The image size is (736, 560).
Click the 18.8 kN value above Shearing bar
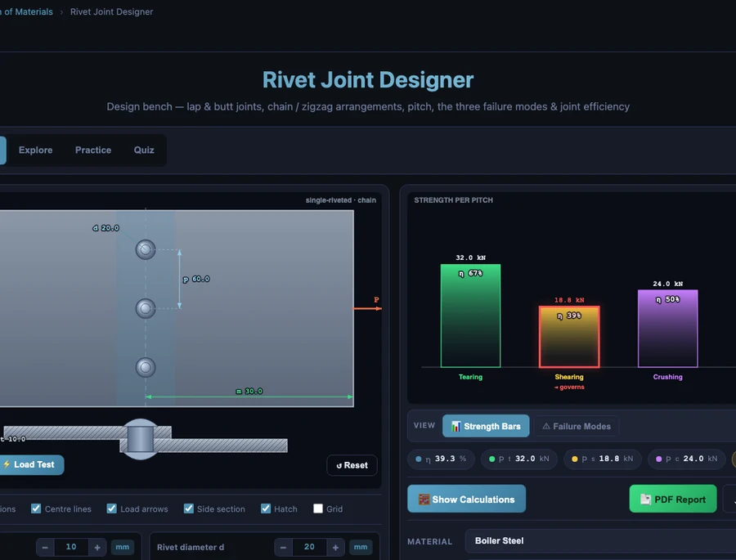click(x=569, y=300)
